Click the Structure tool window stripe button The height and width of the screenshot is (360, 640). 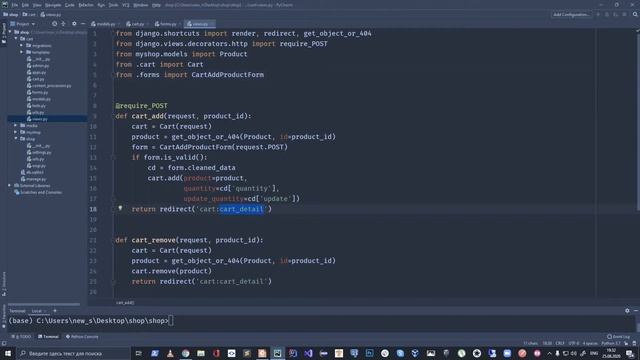click(4, 284)
